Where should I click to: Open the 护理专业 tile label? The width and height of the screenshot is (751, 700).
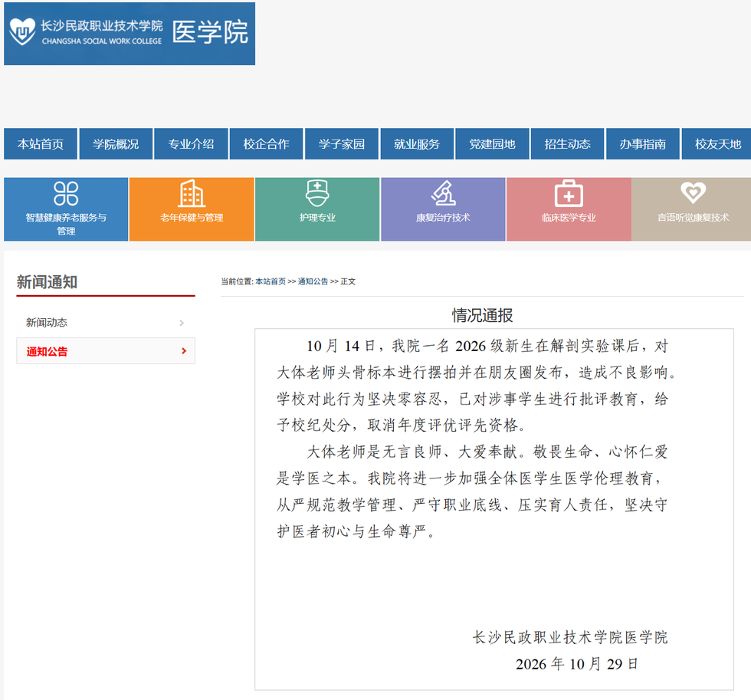317,218
